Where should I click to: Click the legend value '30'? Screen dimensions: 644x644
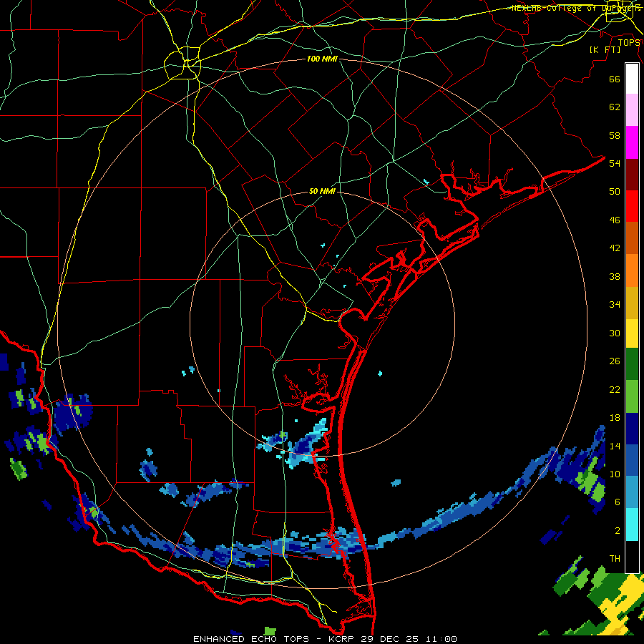(615, 333)
